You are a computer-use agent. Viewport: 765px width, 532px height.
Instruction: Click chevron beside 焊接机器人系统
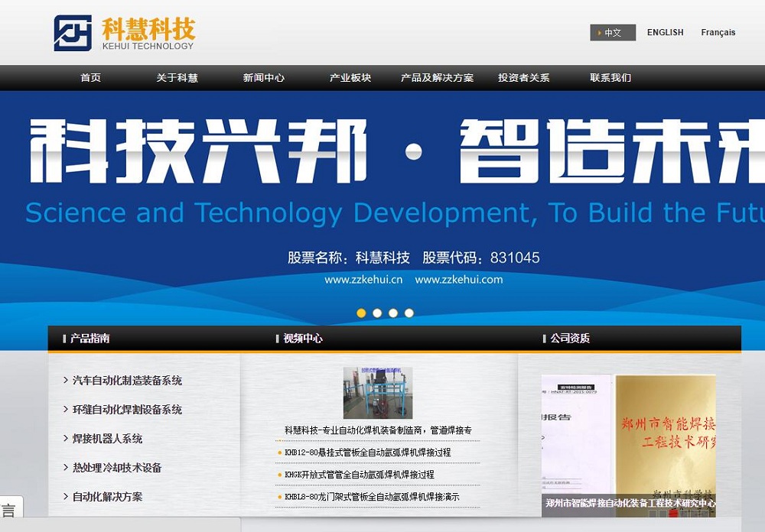pyautogui.click(x=65, y=438)
